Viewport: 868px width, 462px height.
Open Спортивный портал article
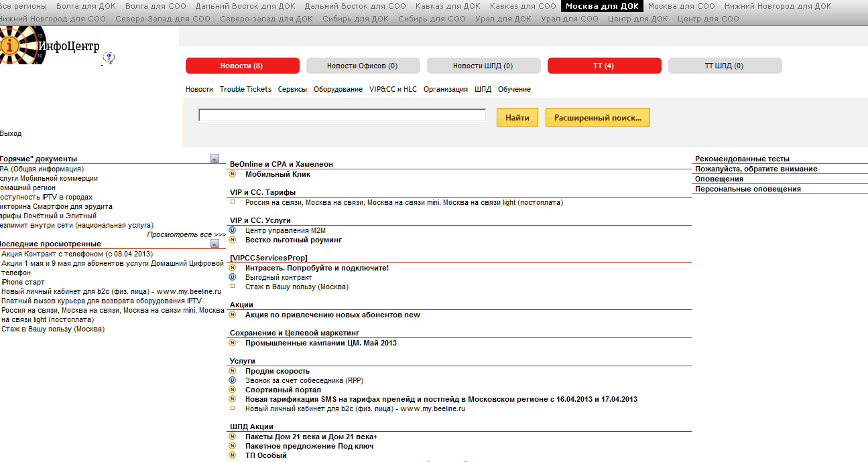click(283, 390)
